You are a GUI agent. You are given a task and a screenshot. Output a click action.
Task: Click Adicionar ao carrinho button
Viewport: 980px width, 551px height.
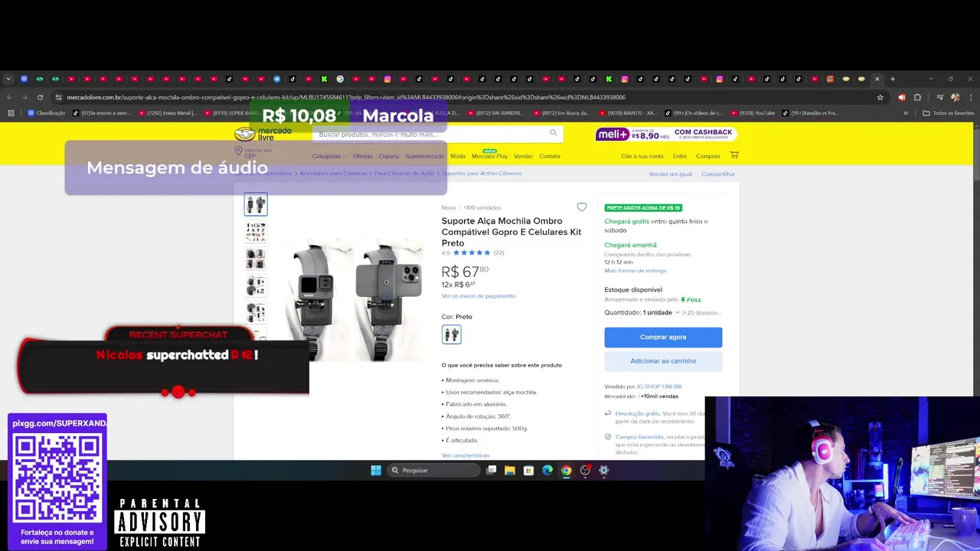point(663,361)
